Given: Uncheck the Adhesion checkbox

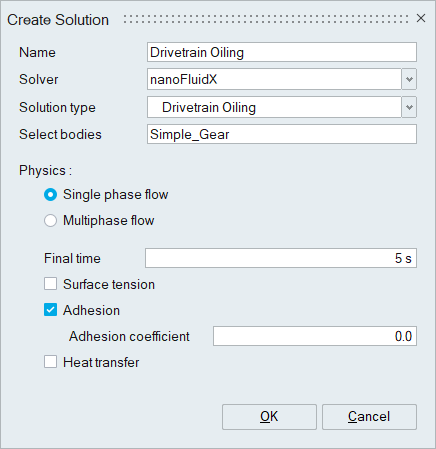Looking at the screenshot, I should coord(50,310).
